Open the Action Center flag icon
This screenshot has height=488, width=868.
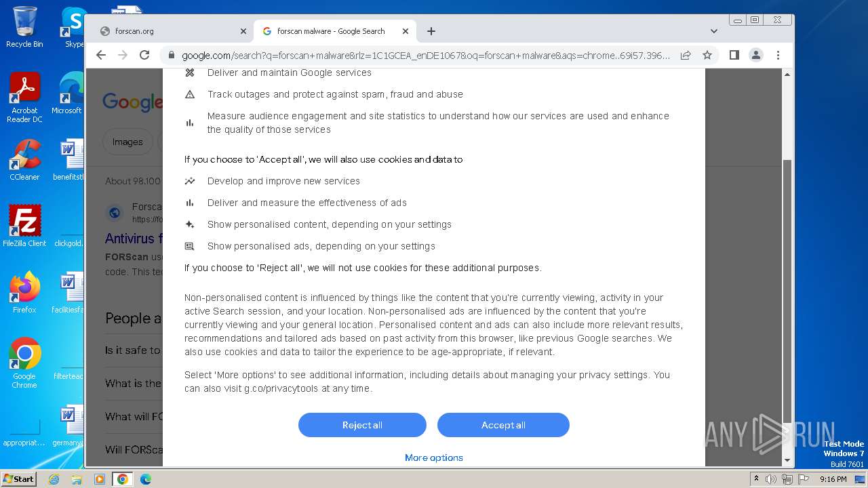[x=804, y=479]
